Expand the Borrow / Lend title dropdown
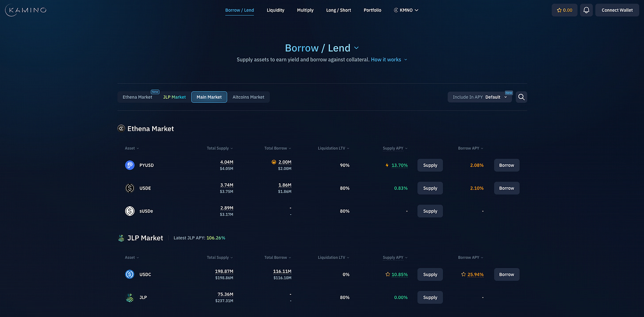Image resolution: width=644 pixels, height=317 pixels. [x=356, y=48]
